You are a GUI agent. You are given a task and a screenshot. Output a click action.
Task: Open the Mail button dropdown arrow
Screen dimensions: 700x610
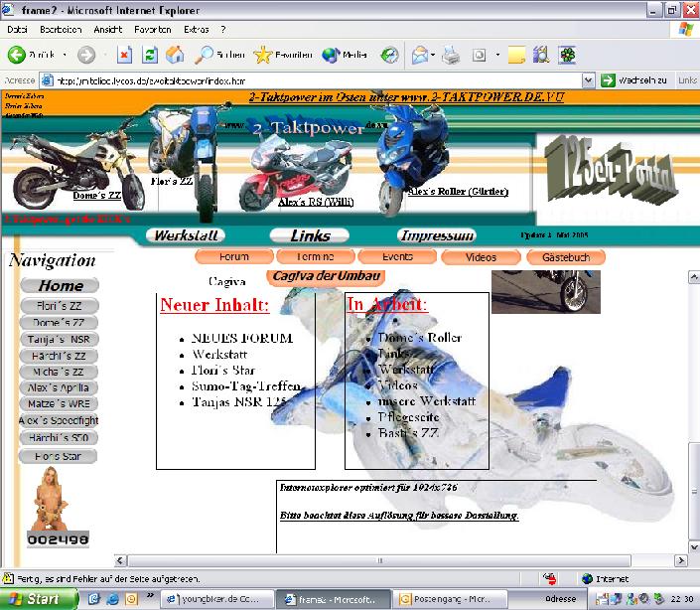click(433, 55)
